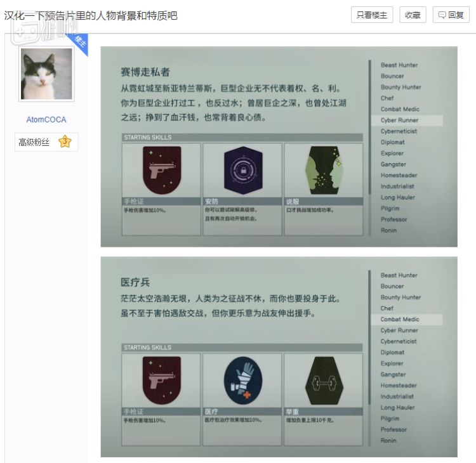Select Pilgrim in lower list
This screenshot has height=463, width=476.
tap(390, 419)
